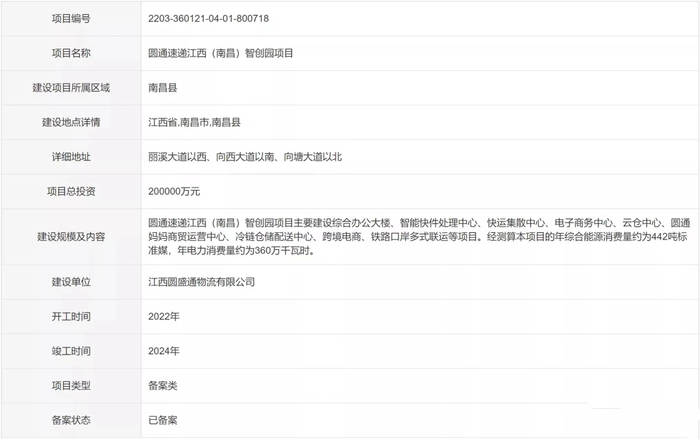
Task: Select the 2024年 completion year value
Action: (x=164, y=351)
